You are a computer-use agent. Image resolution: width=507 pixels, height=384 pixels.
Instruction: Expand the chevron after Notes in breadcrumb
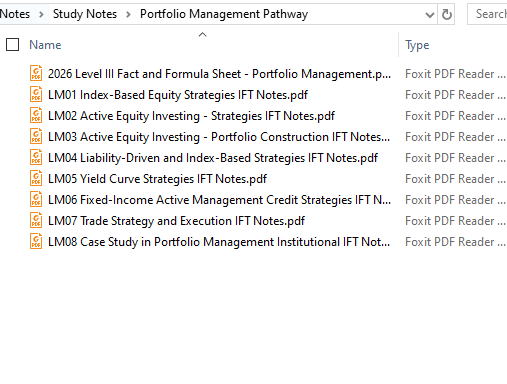[x=41, y=14]
